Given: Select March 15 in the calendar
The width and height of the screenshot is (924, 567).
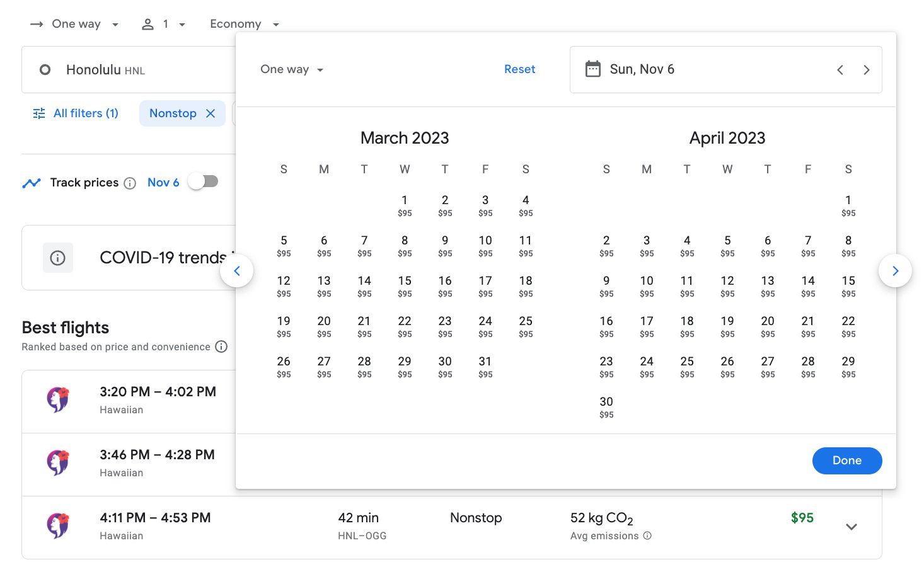Looking at the screenshot, I should [x=405, y=285].
